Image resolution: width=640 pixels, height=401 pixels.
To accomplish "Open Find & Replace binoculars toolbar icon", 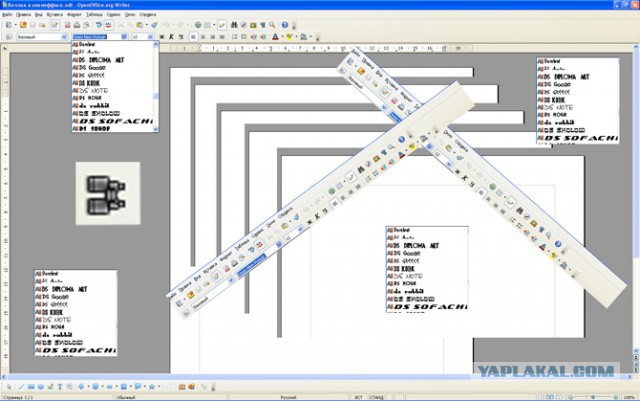I will pyautogui.click(x=234, y=25).
